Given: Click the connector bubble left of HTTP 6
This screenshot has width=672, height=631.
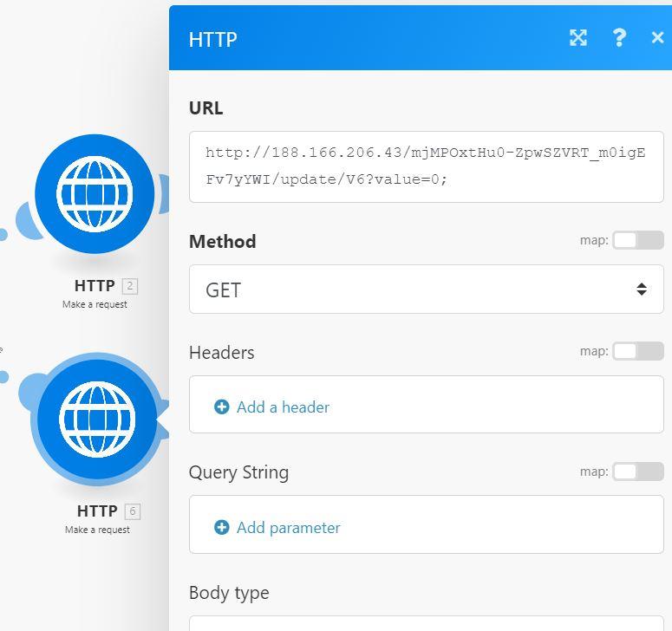Looking at the screenshot, I should click(35, 391).
